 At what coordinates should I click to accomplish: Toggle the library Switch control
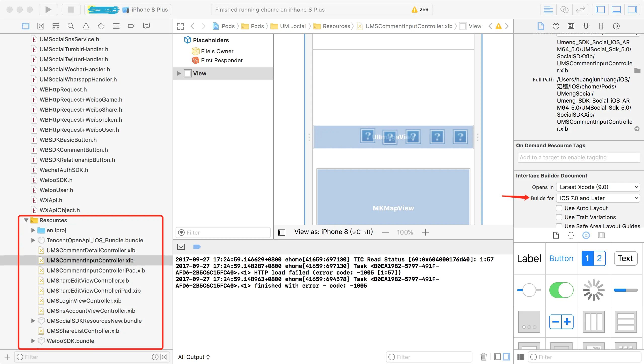coord(561,290)
